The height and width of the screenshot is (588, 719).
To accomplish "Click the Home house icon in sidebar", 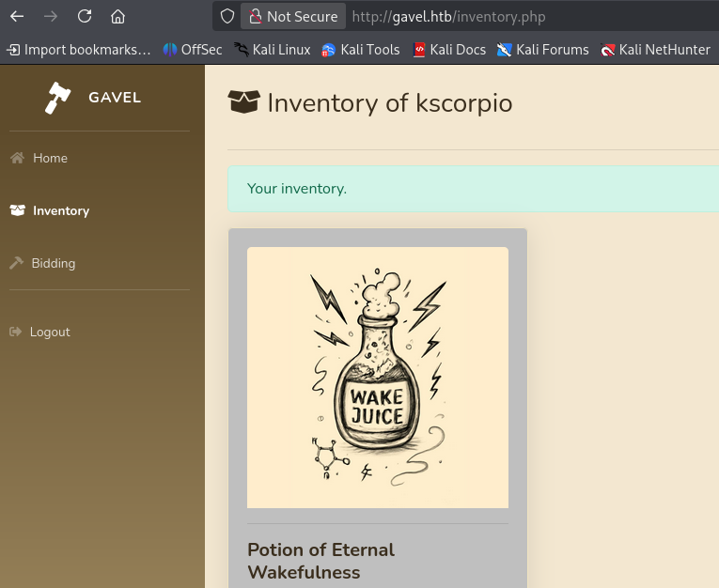I will (17, 158).
